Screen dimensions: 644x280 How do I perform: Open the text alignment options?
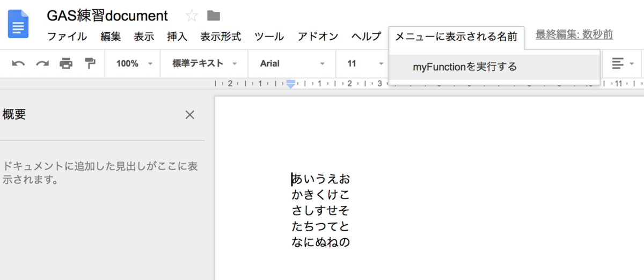(x=623, y=63)
